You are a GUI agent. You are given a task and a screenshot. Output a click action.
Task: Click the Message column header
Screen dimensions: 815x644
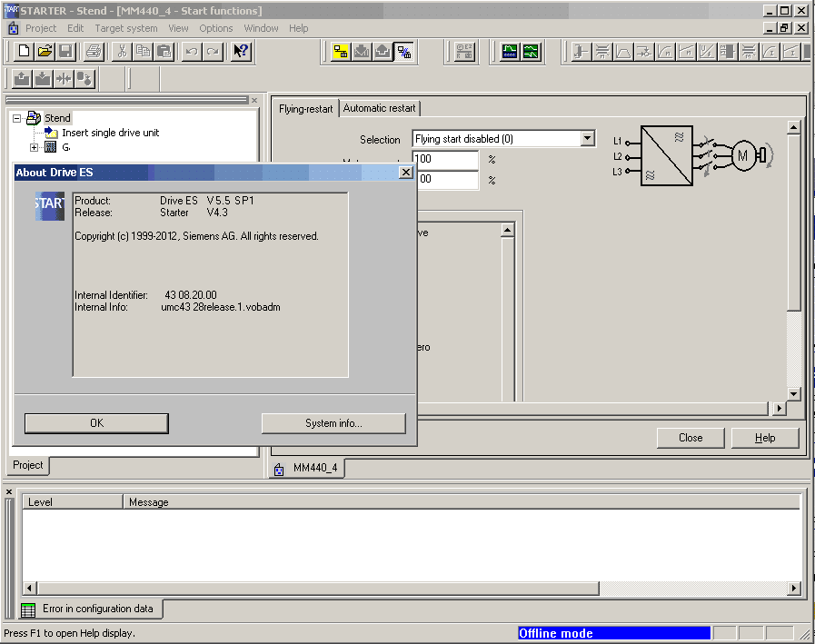point(462,502)
